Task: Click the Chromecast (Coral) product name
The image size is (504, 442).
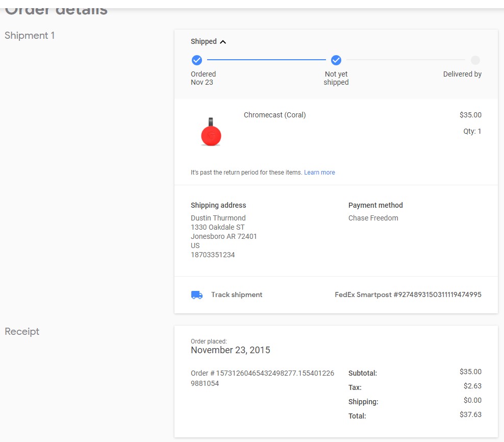Action: coord(275,115)
